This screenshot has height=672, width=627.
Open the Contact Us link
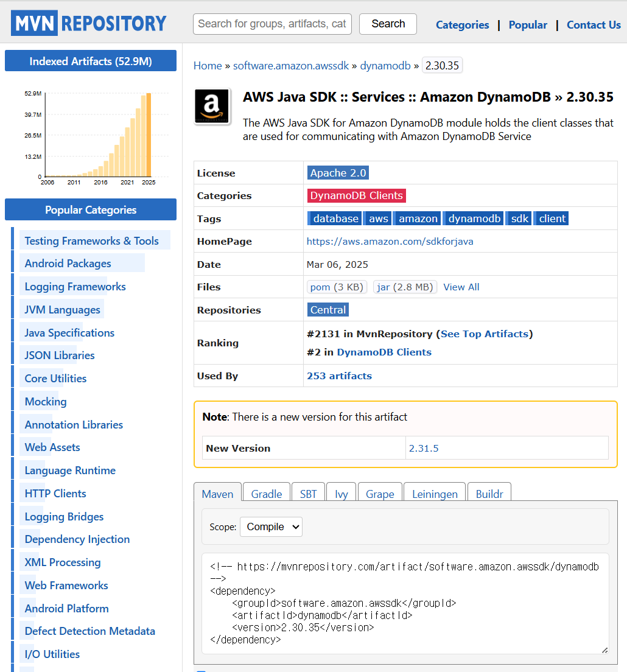(x=594, y=25)
